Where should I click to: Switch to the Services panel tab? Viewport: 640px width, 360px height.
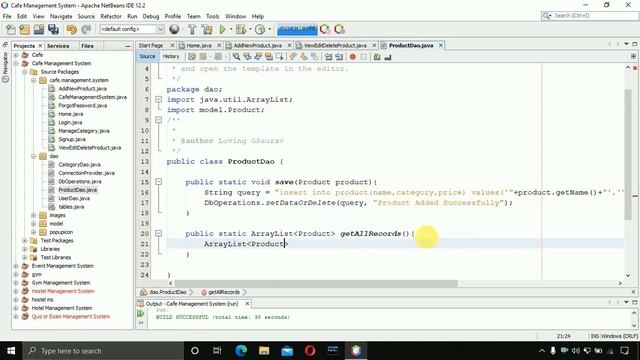coord(58,46)
